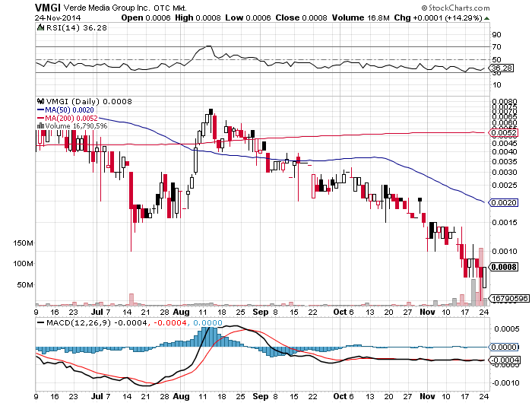532x403 pixels.
Task: Click the RSI 70 overbought axis label
Action: click(497, 47)
